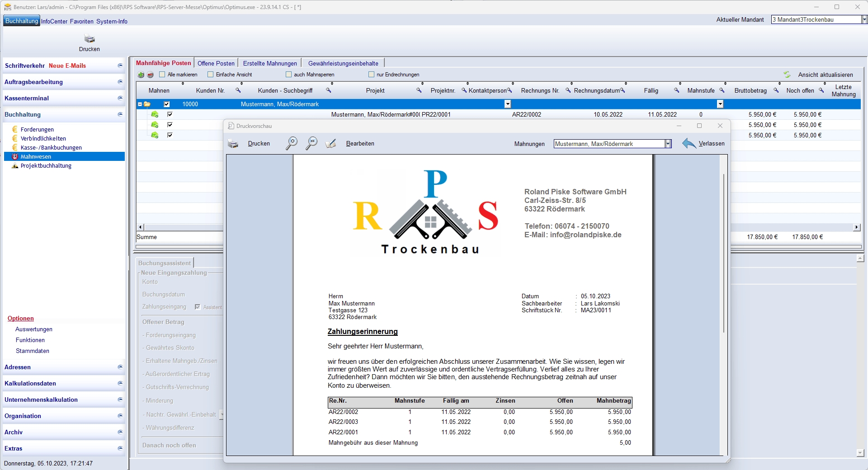This screenshot has height=470, width=868.
Task: Zoom in with the plus magnifier in Druckvorschau
Action: pyautogui.click(x=292, y=143)
